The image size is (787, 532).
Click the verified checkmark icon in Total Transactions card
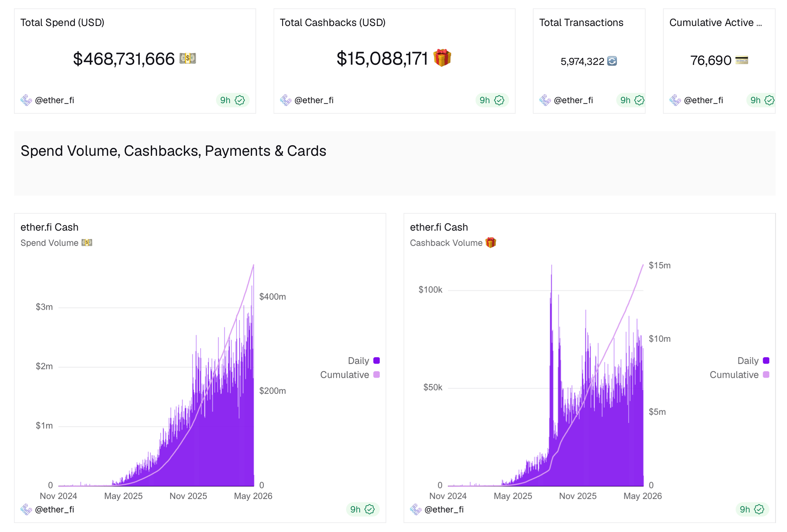pos(639,100)
